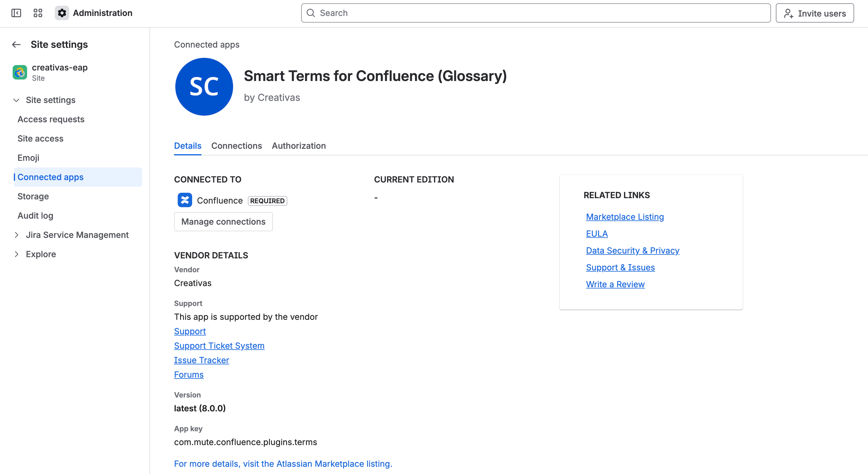Click the Administration gear icon

(62, 13)
